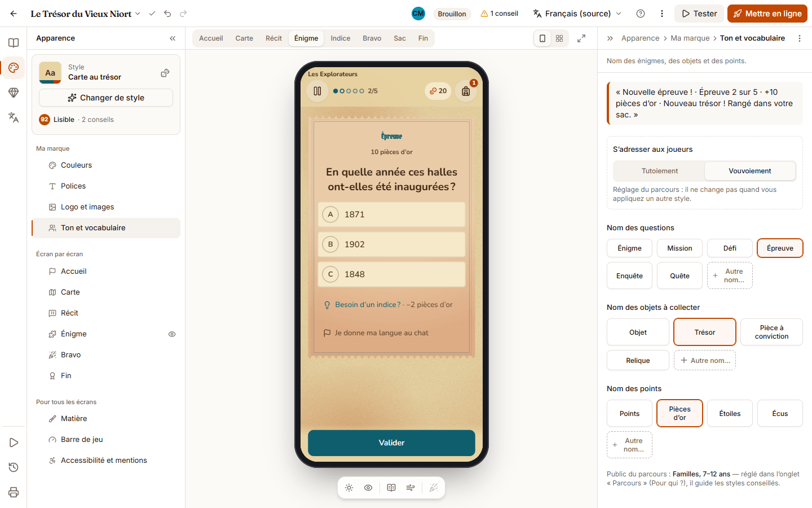Open the history clock icon in the rail
This screenshot has width=812, height=508.
pos(14,467)
